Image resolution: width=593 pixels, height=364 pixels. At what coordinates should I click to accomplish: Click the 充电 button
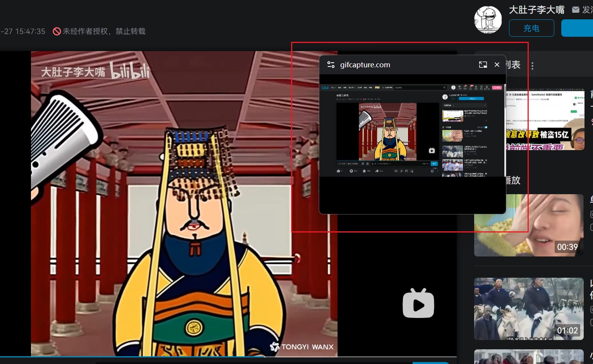(531, 28)
